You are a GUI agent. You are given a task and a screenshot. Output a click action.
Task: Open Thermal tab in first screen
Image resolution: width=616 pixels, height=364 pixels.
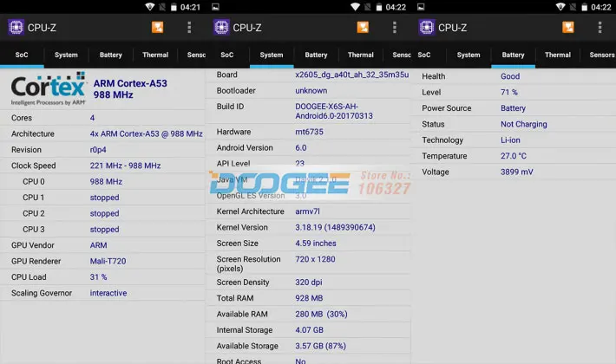pos(155,55)
